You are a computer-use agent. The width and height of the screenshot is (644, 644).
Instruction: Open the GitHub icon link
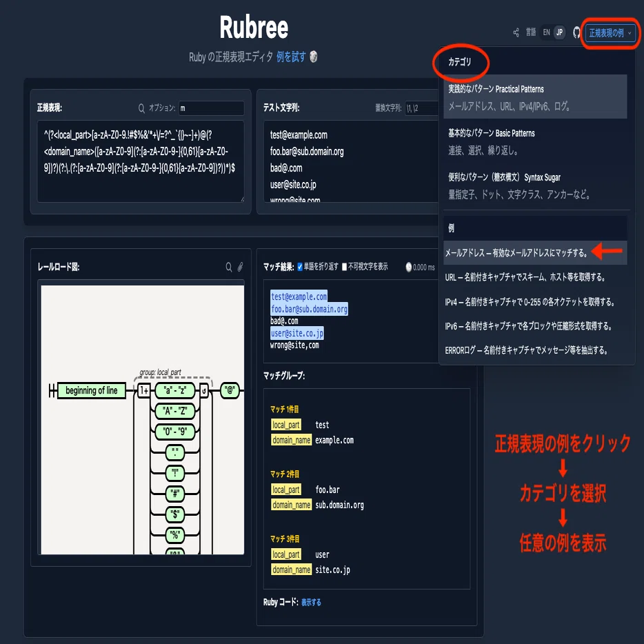(x=576, y=32)
